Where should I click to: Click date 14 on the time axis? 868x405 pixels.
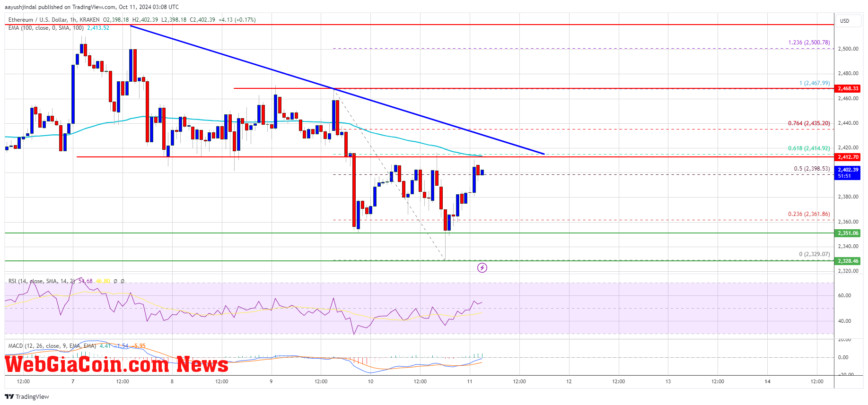tap(767, 381)
